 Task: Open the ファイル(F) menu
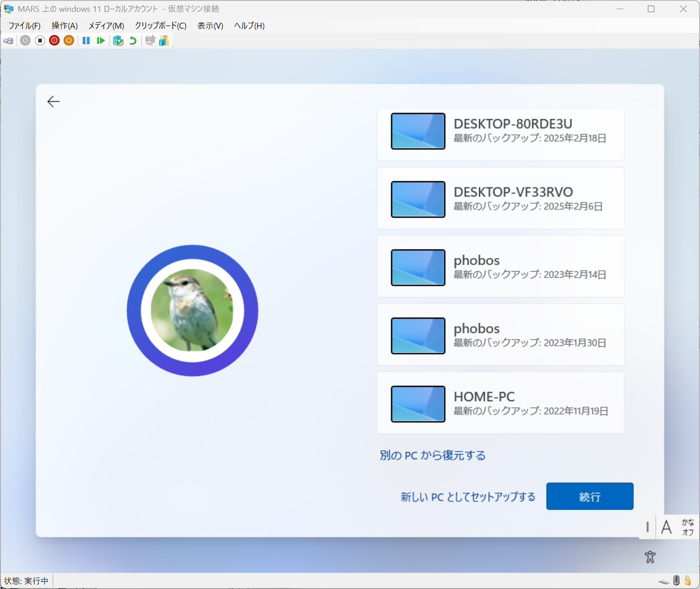[25, 26]
